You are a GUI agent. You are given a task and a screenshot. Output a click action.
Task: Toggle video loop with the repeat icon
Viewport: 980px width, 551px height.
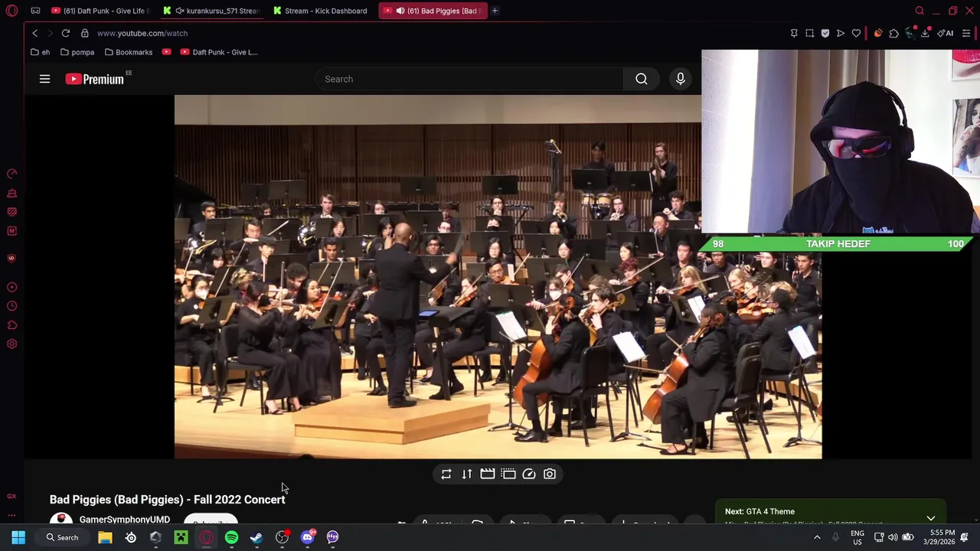click(446, 474)
